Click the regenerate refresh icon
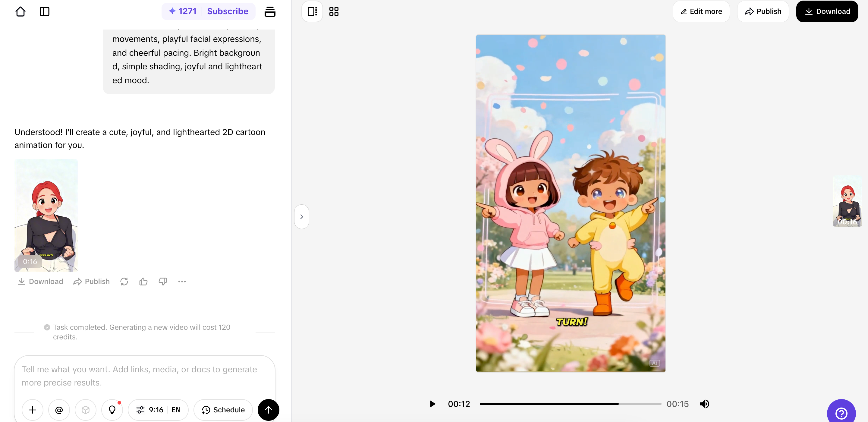The height and width of the screenshot is (422, 868). point(124,282)
